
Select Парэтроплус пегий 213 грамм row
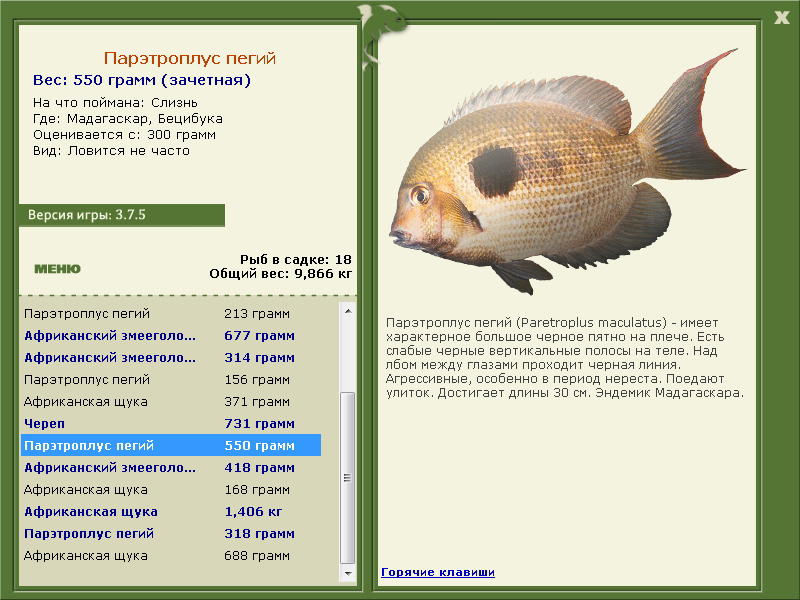pyautogui.click(x=171, y=314)
